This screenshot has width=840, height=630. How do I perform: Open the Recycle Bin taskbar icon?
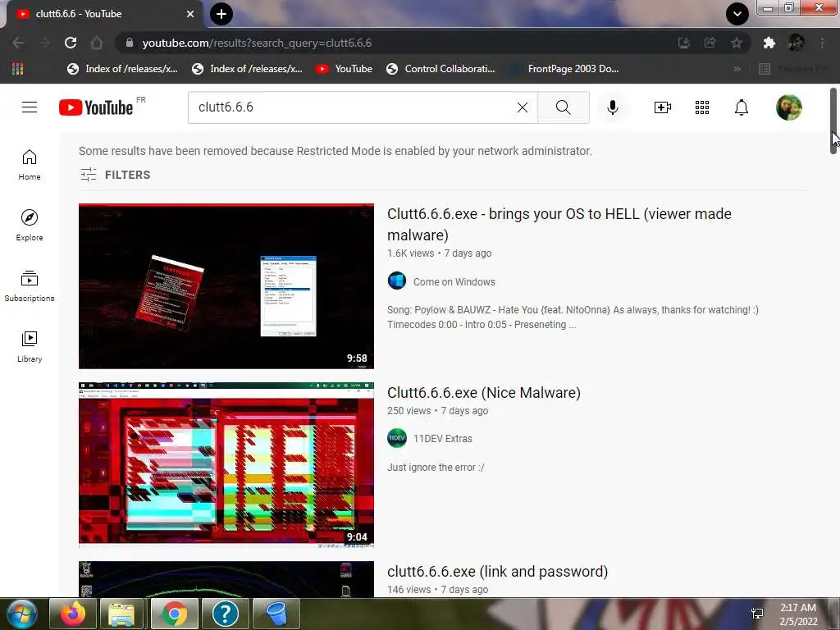pyautogui.click(x=276, y=614)
